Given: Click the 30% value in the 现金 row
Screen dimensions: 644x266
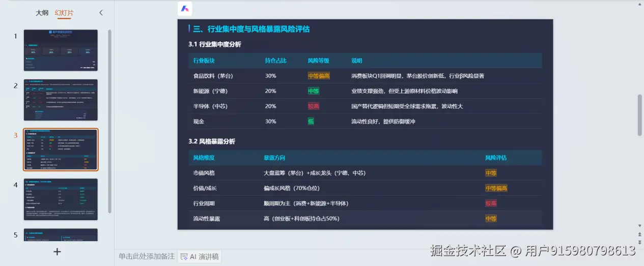Looking at the screenshot, I should click(x=270, y=122).
